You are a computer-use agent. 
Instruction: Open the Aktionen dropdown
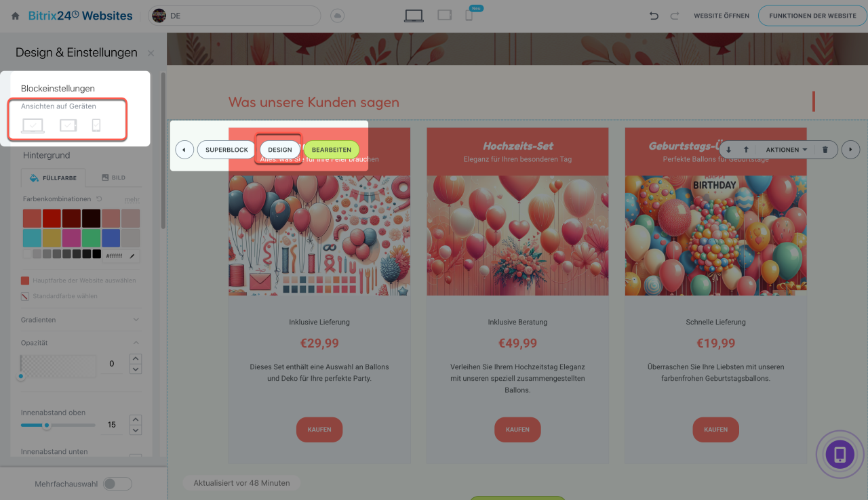point(787,150)
